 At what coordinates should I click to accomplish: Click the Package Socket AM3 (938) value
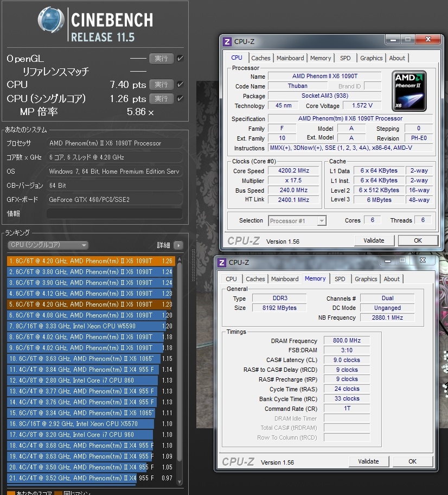pyautogui.click(x=325, y=96)
